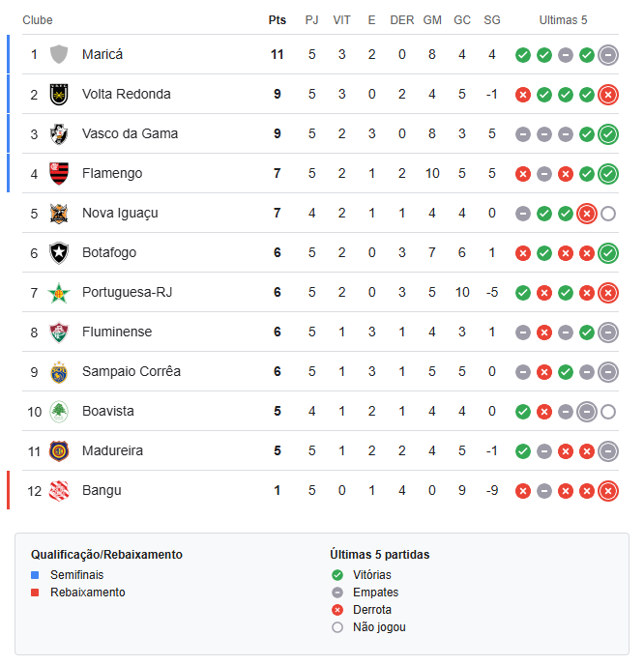644x665 pixels.
Task: Click the Volta Redonda club crest
Action: (59, 94)
